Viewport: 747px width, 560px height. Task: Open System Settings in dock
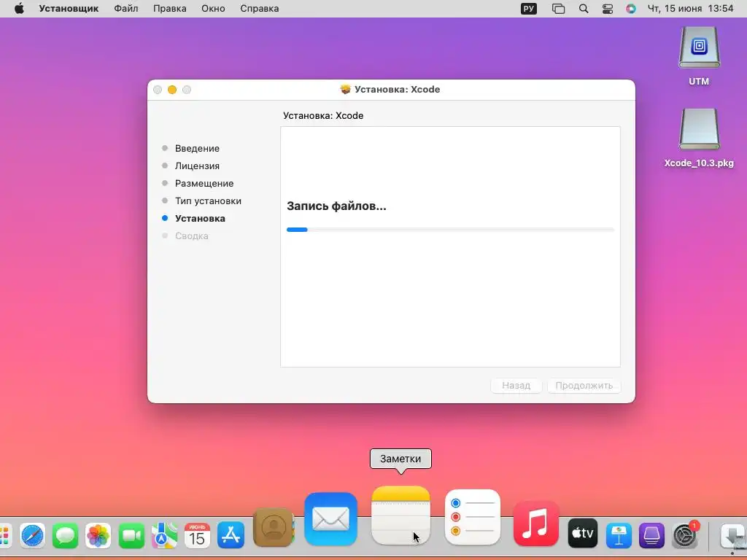point(684,535)
